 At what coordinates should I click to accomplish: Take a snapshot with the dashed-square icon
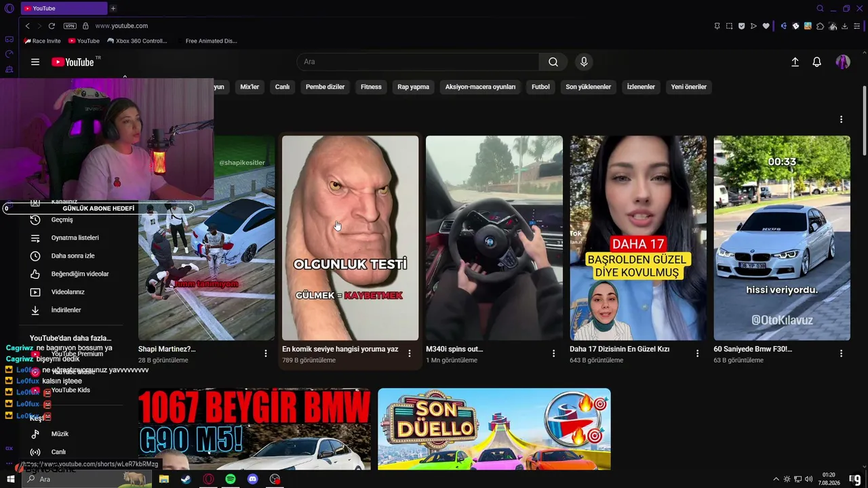(x=729, y=26)
